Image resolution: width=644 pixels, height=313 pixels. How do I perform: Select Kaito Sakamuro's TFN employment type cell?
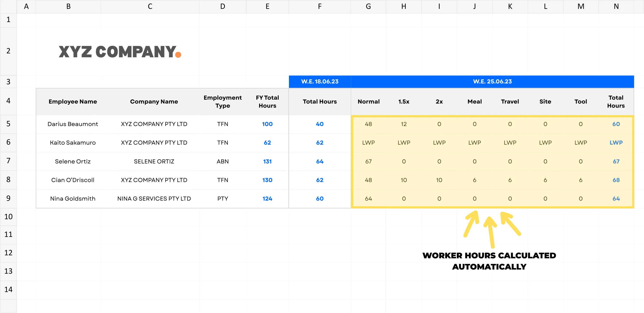223,143
